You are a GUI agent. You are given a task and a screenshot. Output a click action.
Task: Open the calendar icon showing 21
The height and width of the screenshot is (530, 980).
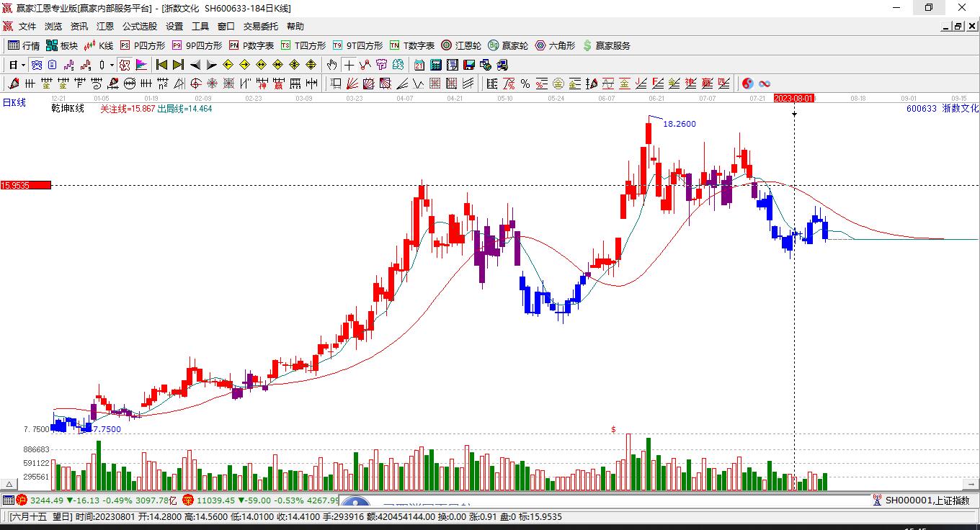coord(419,65)
